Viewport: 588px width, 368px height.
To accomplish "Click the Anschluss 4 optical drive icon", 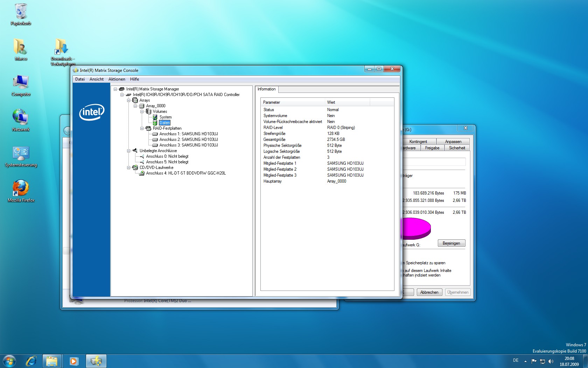I will 142,173.
